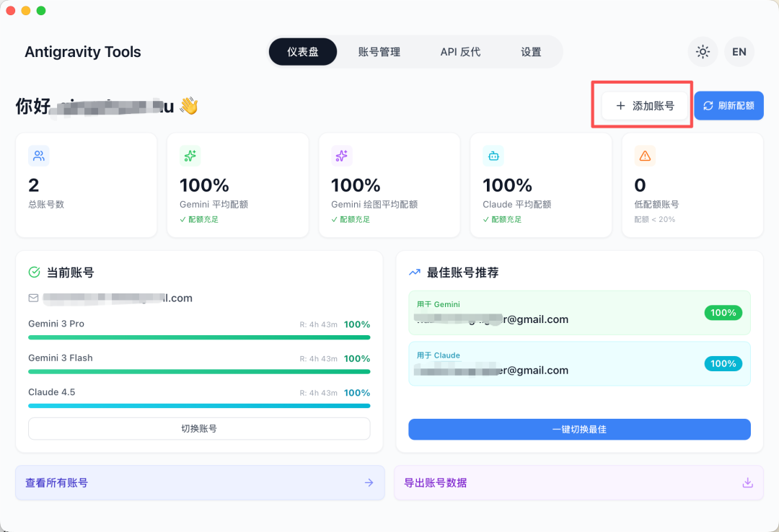The height and width of the screenshot is (532, 779).
Task: Open the 查看所有账号 link
Action: (200, 483)
